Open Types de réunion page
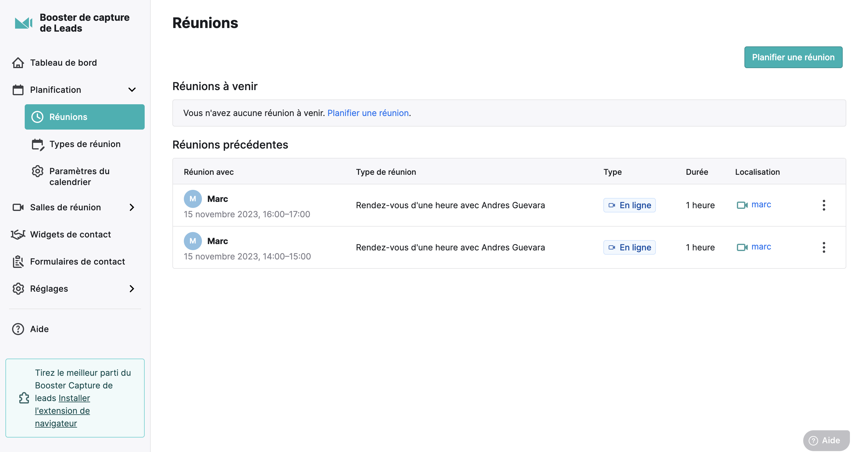 point(85,144)
